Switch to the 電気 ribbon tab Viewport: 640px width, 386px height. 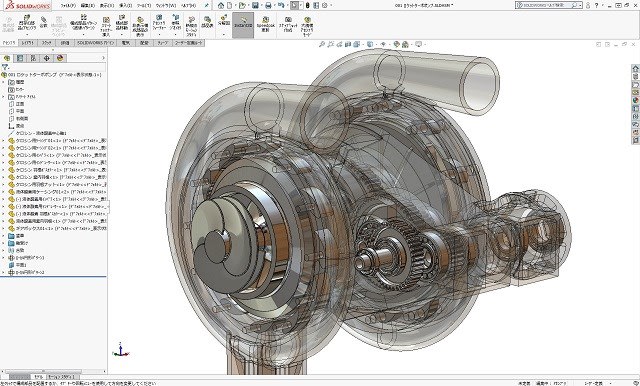126,43
